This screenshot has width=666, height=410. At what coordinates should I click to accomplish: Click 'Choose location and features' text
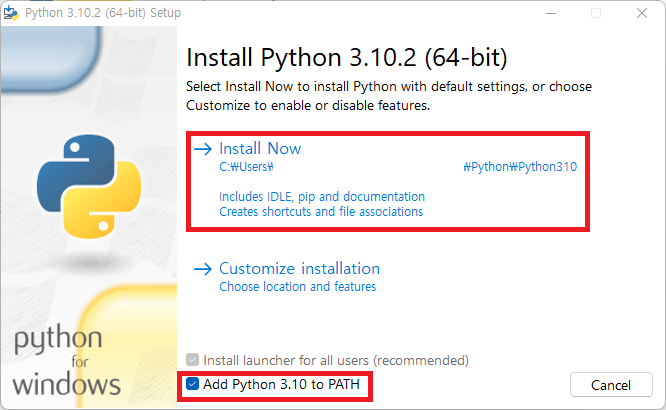coord(297,287)
